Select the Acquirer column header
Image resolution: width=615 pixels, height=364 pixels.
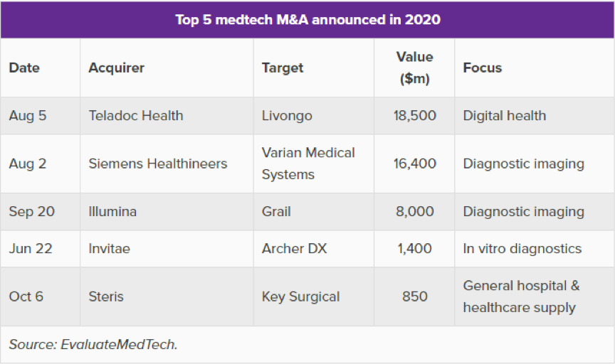(116, 68)
